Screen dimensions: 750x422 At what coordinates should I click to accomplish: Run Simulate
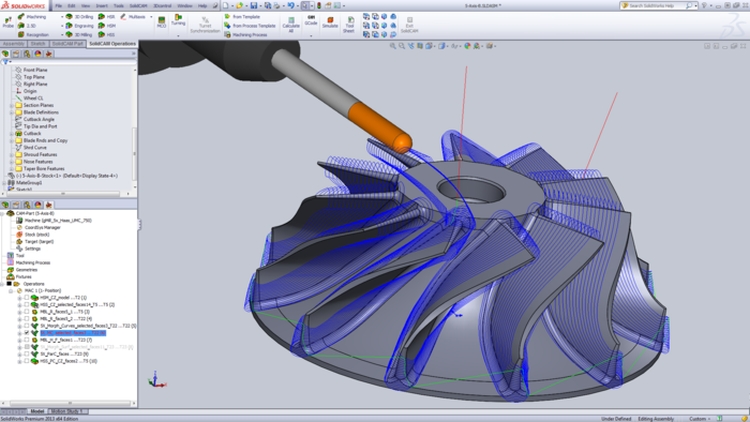point(330,22)
